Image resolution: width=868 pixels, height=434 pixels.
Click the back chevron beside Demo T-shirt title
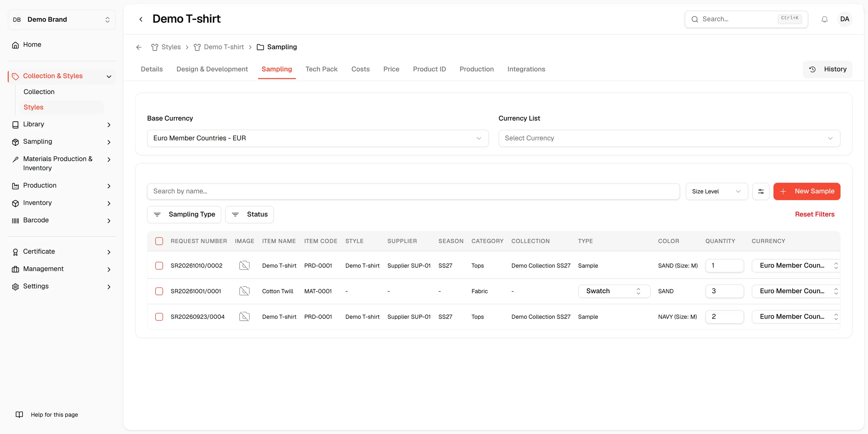141,19
